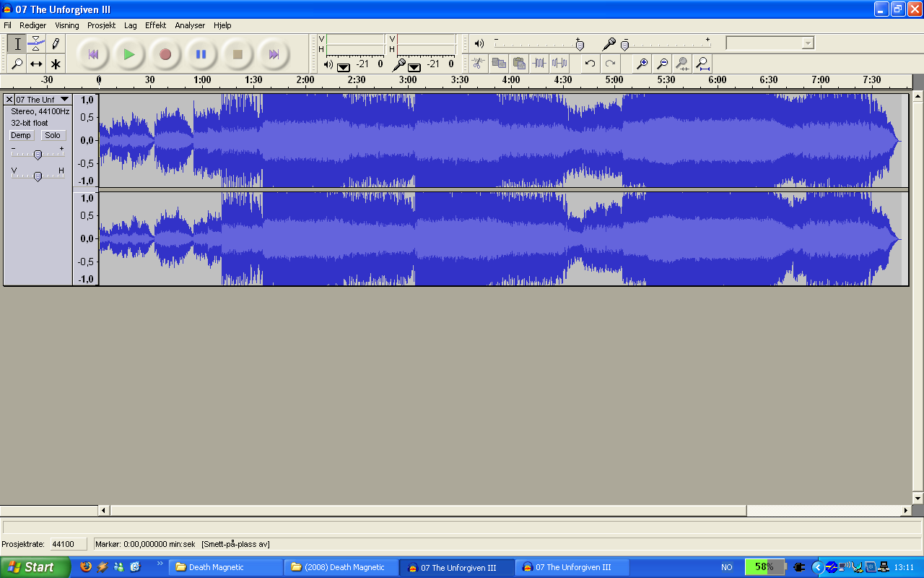The width and height of the screenshot is (924, 578).
Task: Click horizontal scrollbar right arrow
Action: (907, 511)
